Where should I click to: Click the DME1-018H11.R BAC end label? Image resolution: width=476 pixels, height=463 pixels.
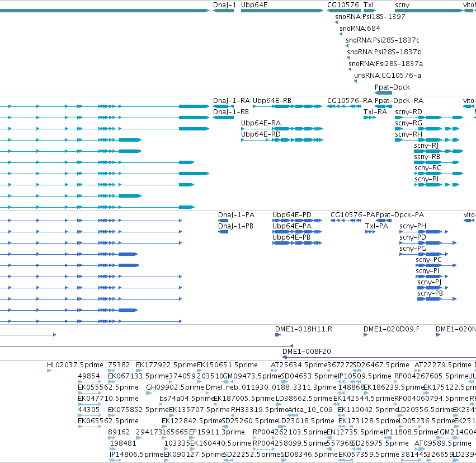click(x=304, y=329)
